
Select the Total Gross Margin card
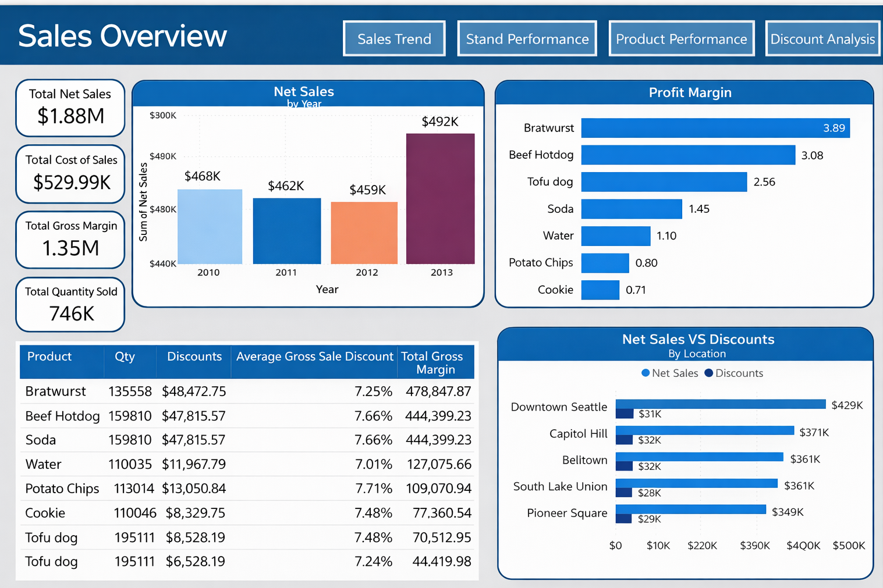(70, 239)
